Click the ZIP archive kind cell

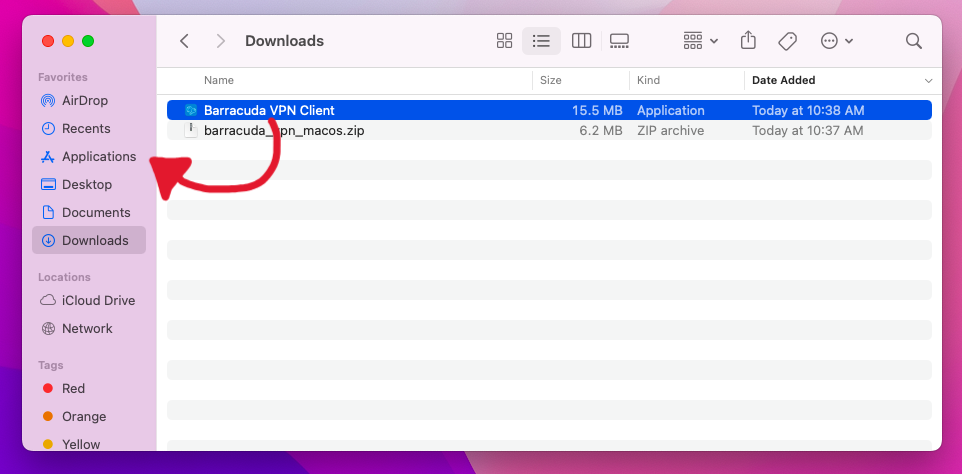670,131
